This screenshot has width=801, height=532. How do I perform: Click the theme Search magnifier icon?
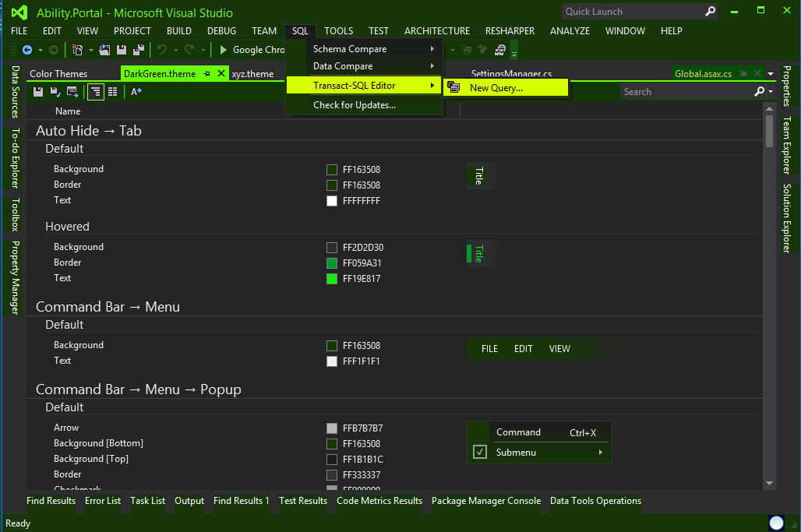(759, 91)
